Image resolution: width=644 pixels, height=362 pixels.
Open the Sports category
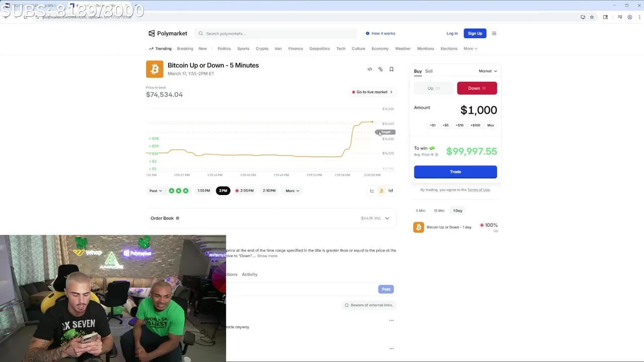pyautogui.click(x=243, y=49)
